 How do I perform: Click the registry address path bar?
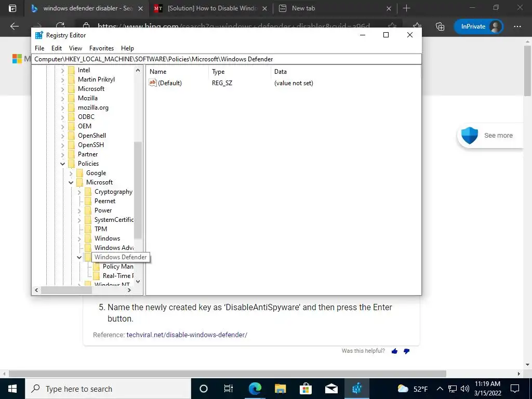click(x=227, y=59)
